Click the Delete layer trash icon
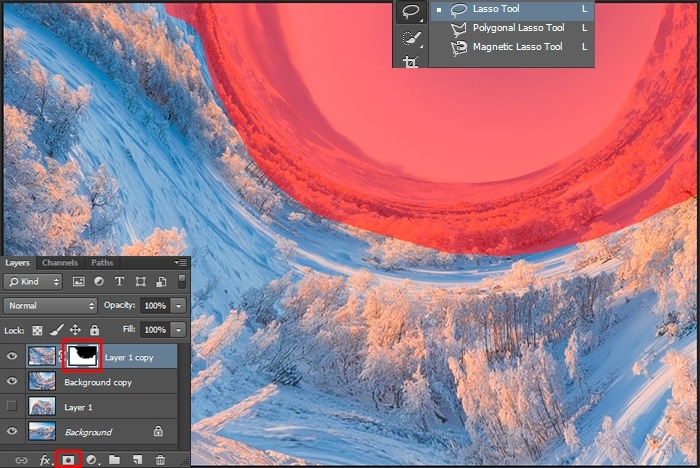 point(160,459)
